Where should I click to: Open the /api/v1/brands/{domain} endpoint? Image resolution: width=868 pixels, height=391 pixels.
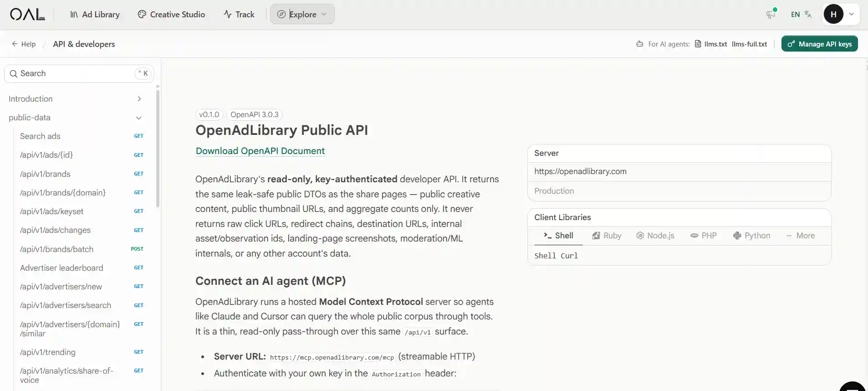tap(81, 193)
